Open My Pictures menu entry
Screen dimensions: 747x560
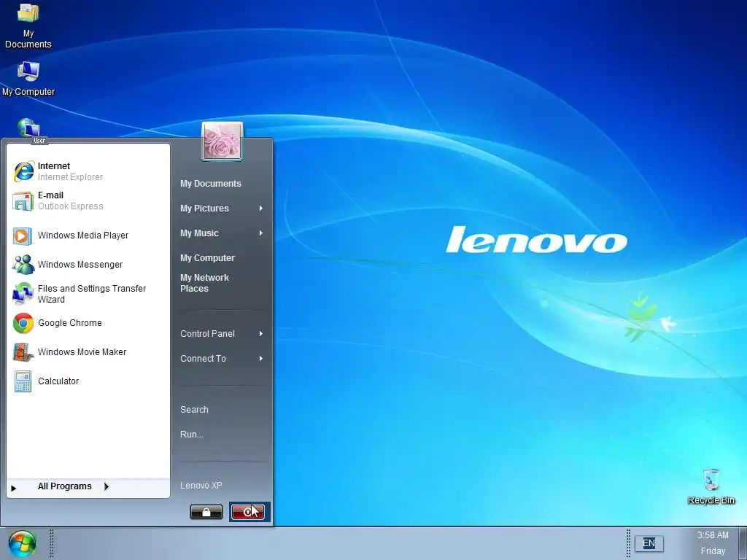[x=222, y=208]
